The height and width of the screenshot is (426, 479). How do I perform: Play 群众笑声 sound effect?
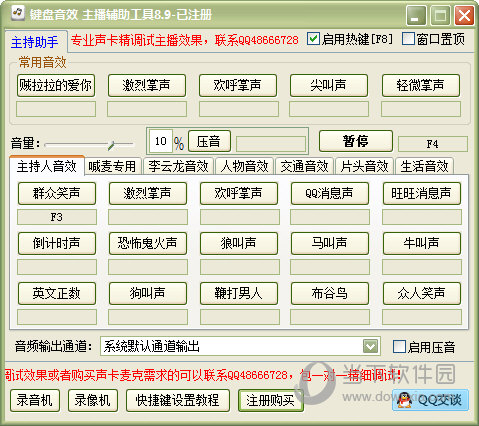coord(57,193)
